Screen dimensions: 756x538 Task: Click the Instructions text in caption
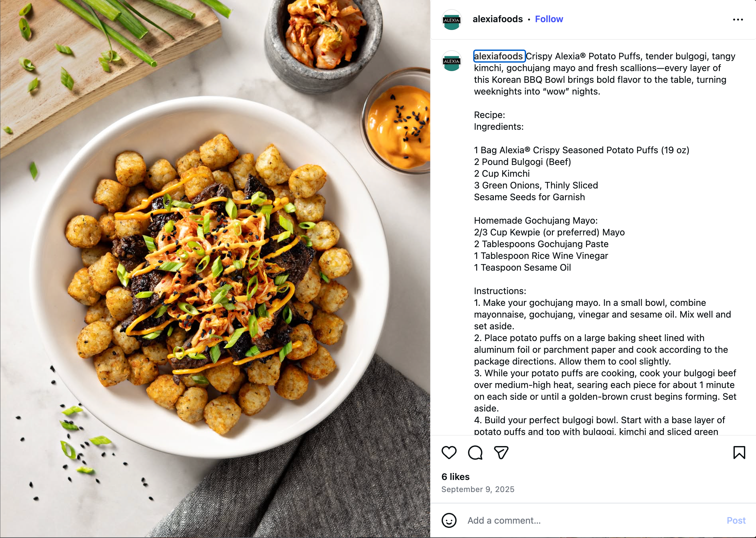point(500,291)
